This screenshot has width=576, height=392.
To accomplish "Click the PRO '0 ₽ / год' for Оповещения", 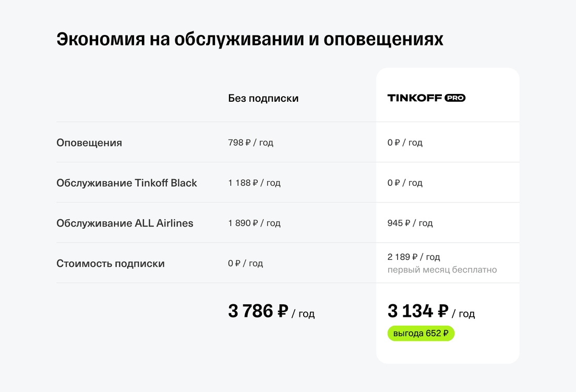I will click(405, 142).
